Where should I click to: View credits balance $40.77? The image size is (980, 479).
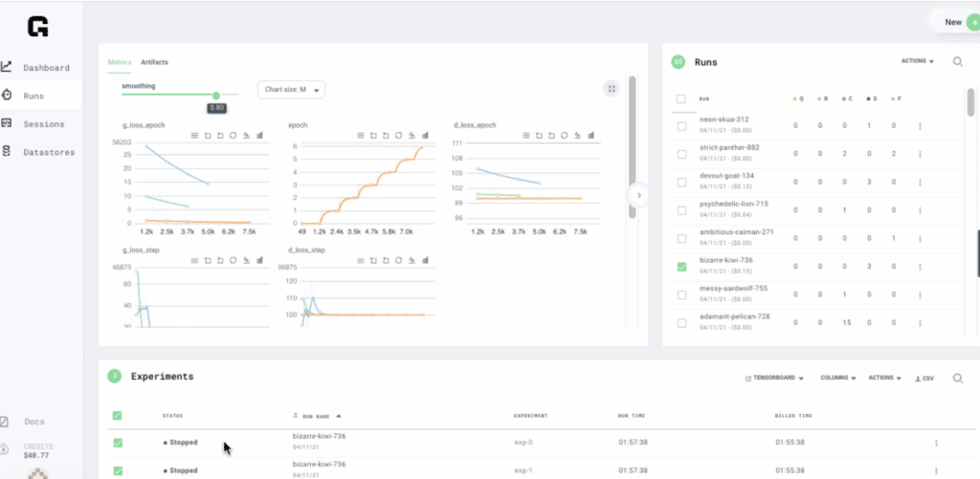coord(34,455)
